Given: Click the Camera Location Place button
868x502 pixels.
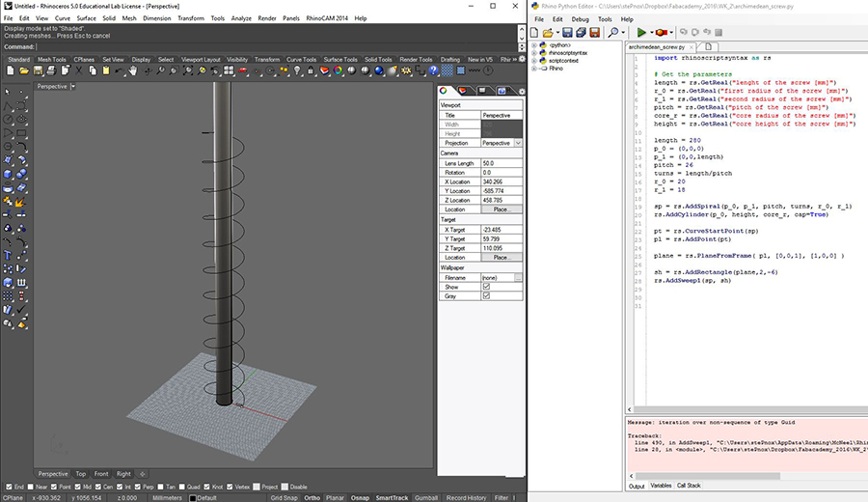Looking at the screenshot, I should click(x=501, y=209).
